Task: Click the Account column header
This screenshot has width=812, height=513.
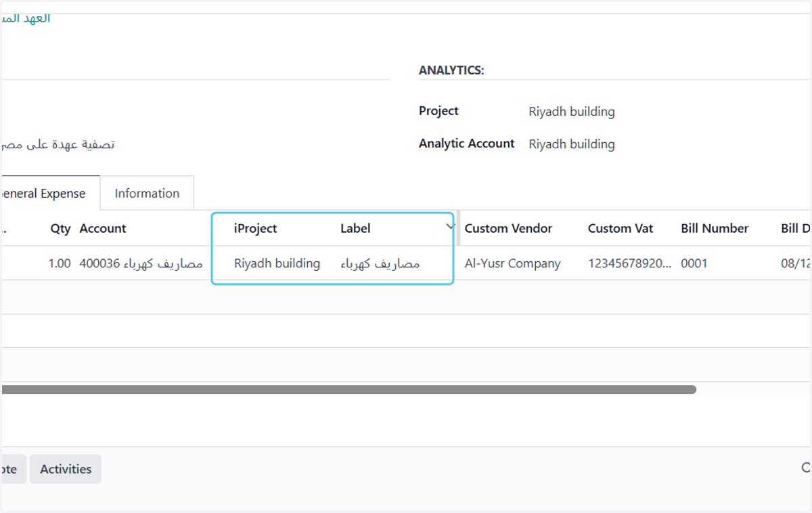Action: [103, 228]
